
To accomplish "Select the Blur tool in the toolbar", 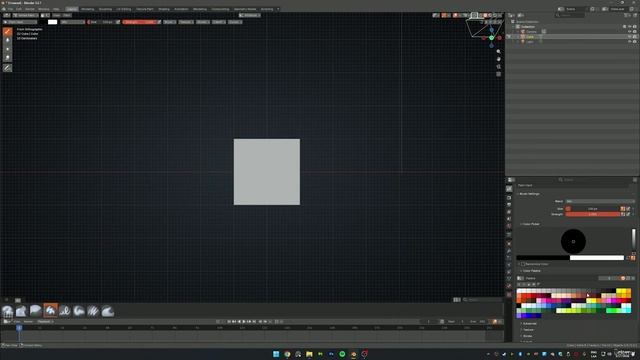I will click(x=7, y=40).
